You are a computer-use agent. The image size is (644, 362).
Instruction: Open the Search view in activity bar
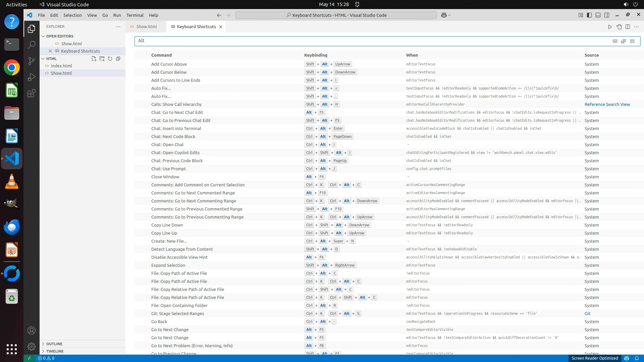pos(32,45)
